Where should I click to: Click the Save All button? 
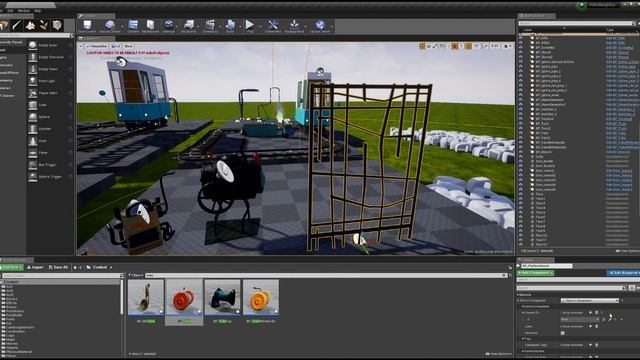[58, 267]
